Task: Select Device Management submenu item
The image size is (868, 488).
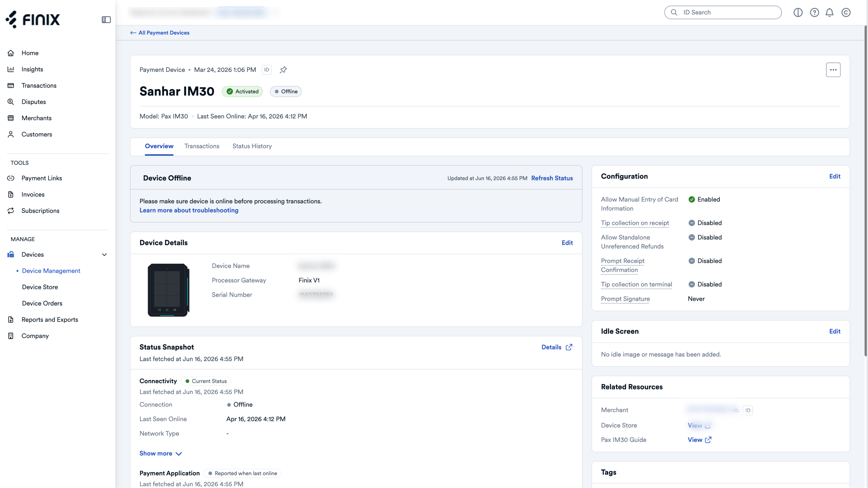Action: click(x=51, y=271)
